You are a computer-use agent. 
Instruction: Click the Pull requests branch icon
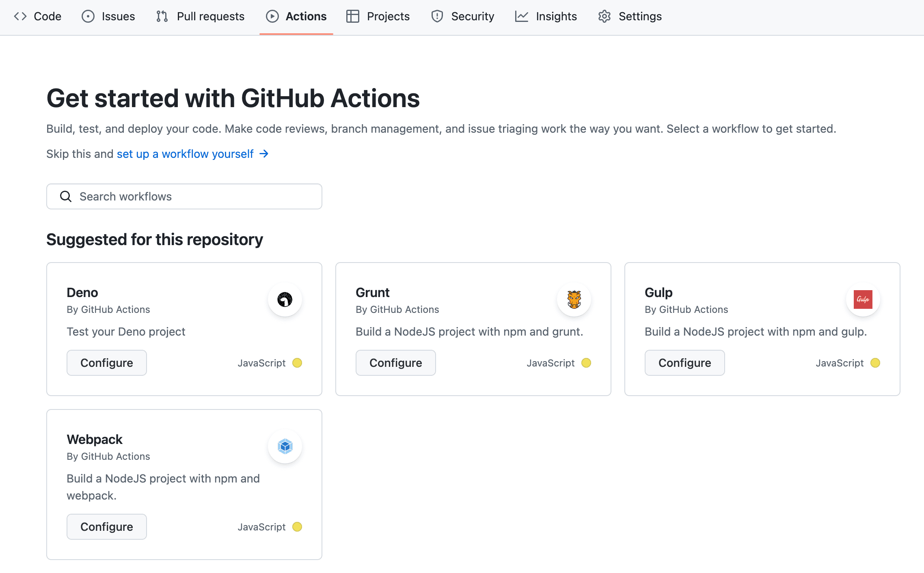coord(162,16)
